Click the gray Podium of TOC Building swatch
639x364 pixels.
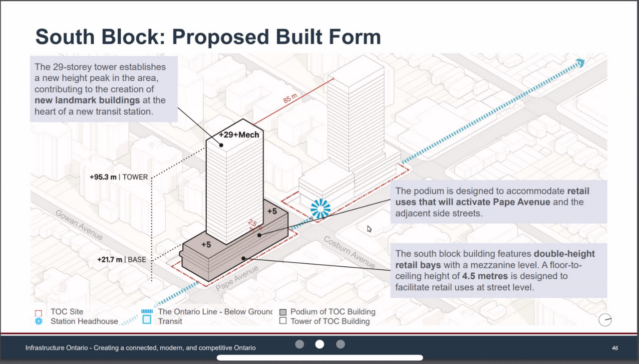pos(283,312)
